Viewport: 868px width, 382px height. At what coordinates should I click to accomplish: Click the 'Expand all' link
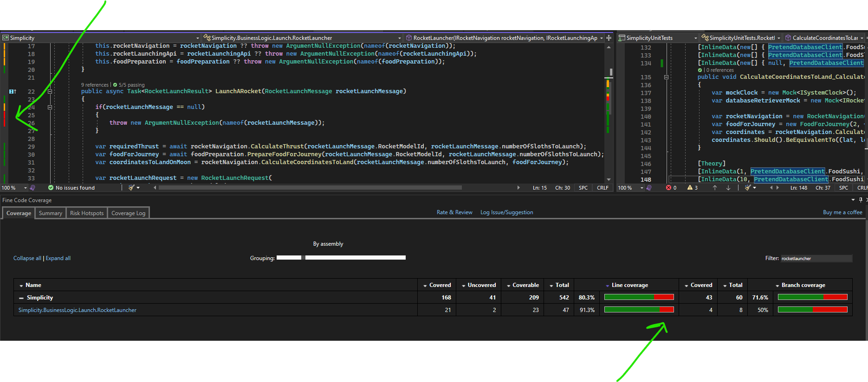(58, 258)
